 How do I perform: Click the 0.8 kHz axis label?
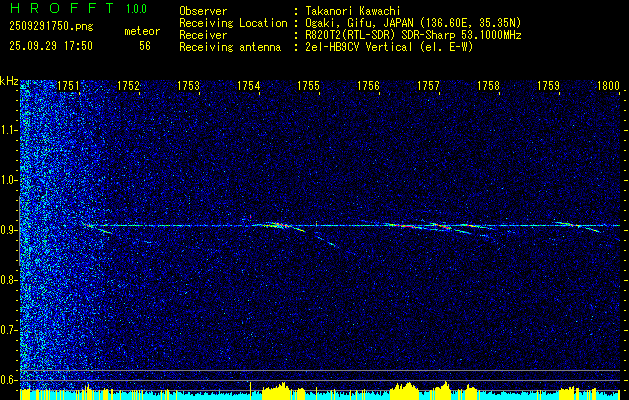(9, 280)
